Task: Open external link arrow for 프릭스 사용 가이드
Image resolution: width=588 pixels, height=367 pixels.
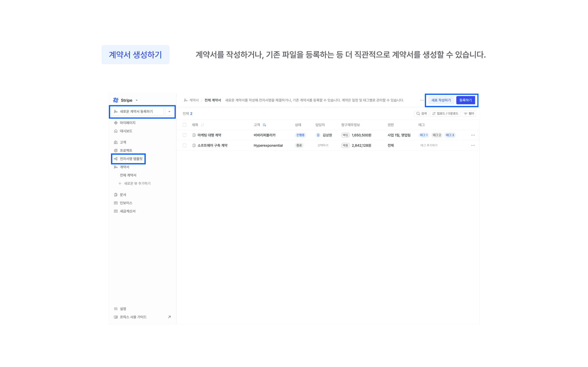Action: tap(169, 317)
